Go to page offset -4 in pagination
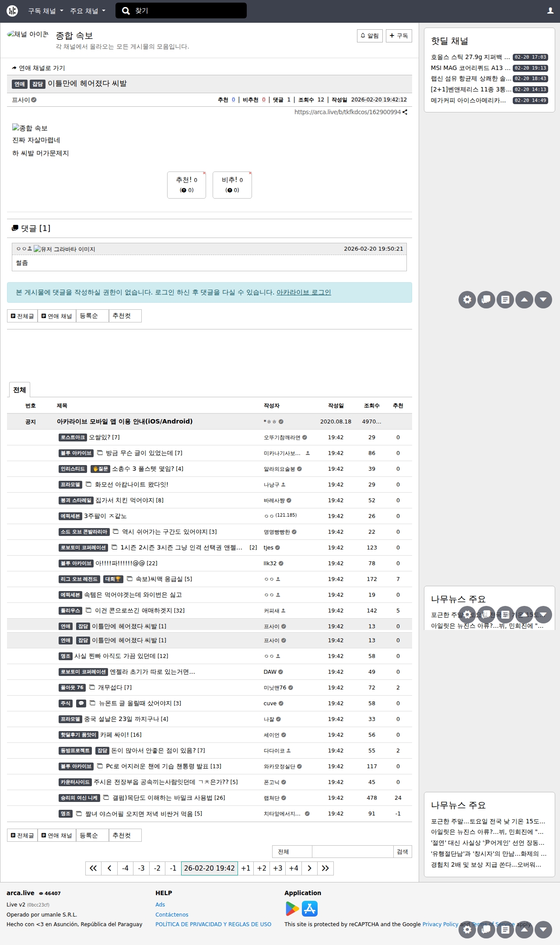This screenshot has height=945, width=560. coord(125,868)
